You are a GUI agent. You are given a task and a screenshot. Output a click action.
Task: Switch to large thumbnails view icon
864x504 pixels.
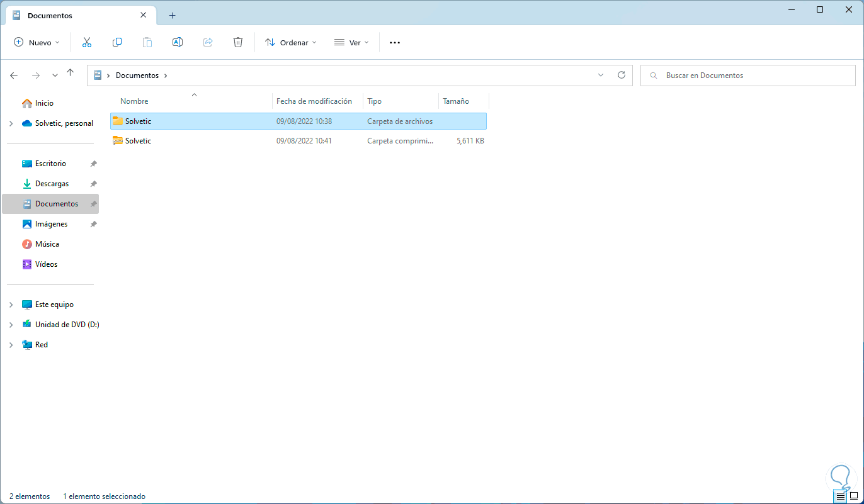(854, 496)
